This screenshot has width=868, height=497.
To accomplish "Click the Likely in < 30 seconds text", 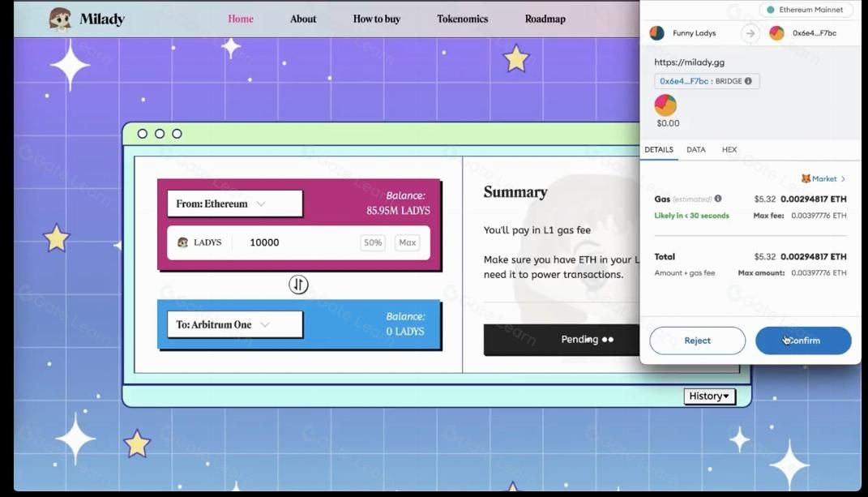I will click(691, 216).
